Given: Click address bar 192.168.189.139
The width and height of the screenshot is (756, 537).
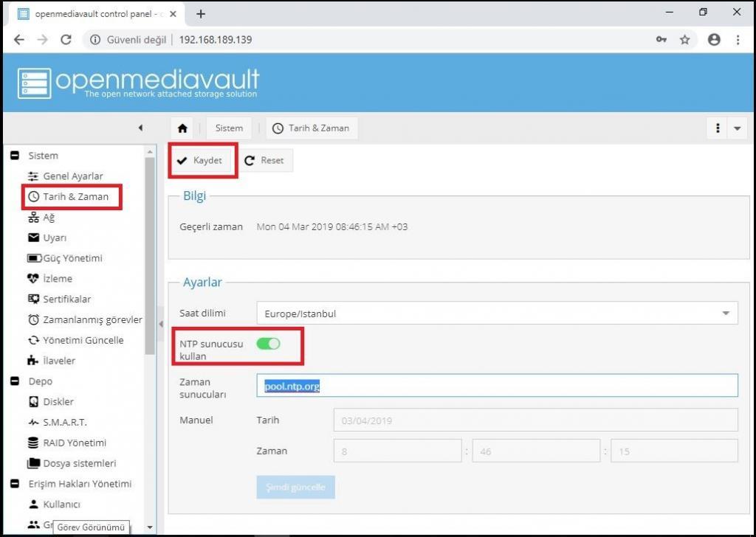Looking at the screenshot, I should pos(216,40).
